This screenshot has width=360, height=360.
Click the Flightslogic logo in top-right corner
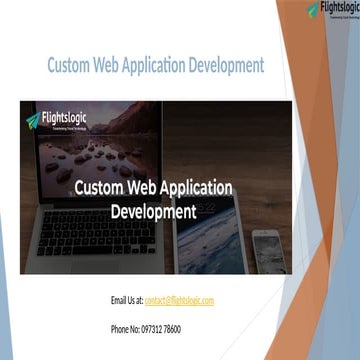pos(333,10)
